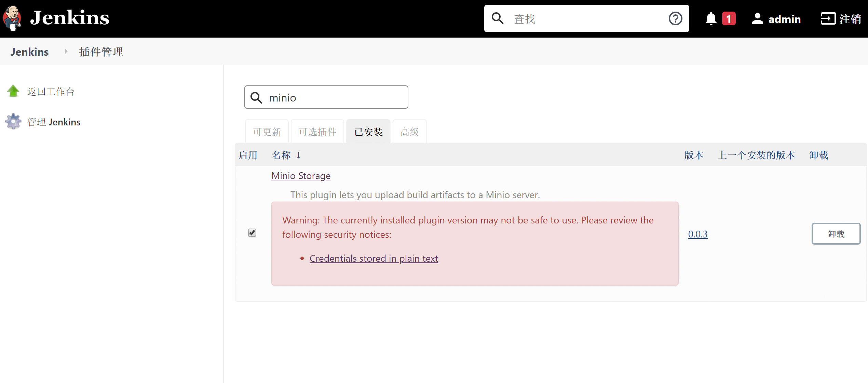This screenshot has height=383, width=868.
Task: Focus the top 查找 search field
Action: point(586,18)
